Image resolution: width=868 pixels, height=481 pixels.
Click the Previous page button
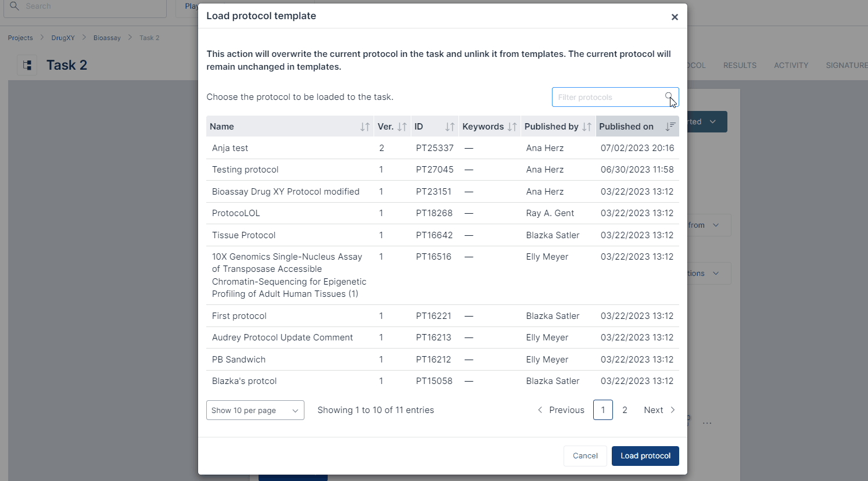[x=561, y=410]
